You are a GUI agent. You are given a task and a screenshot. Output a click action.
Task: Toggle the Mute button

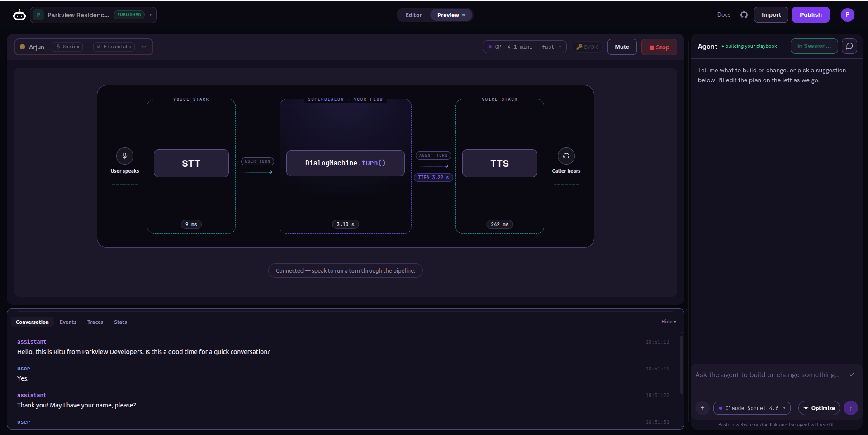[622, 47]
